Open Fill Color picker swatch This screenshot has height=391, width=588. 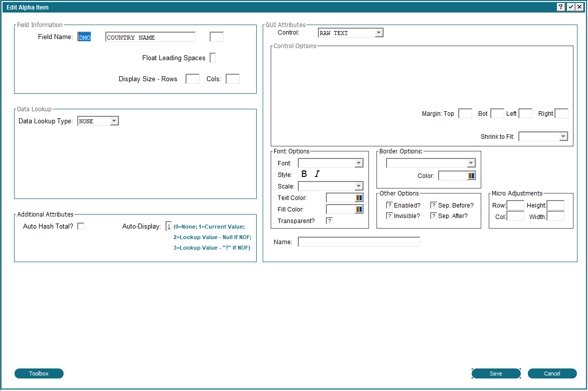359,209
